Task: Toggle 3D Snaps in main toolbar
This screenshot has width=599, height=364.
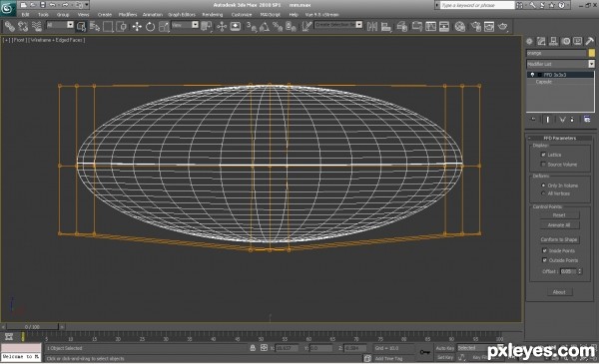Action: pyautogui.click(x=251, y=26)
